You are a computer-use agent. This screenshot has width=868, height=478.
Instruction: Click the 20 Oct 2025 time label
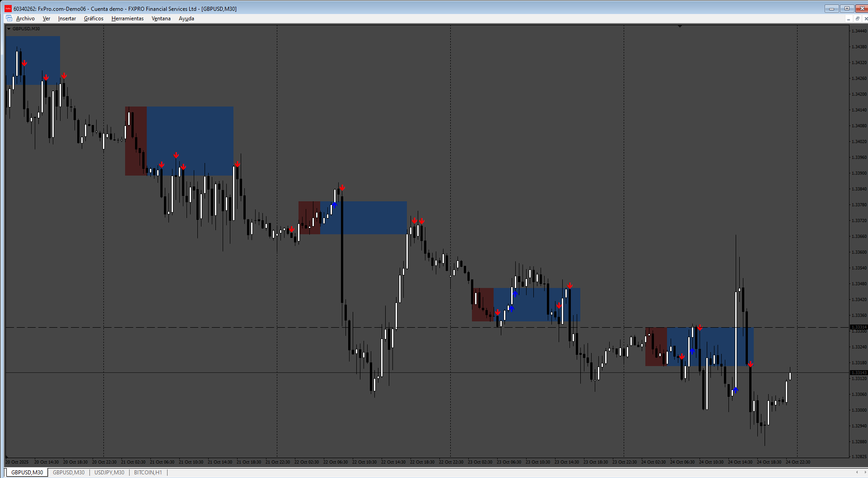coord(17,462)
